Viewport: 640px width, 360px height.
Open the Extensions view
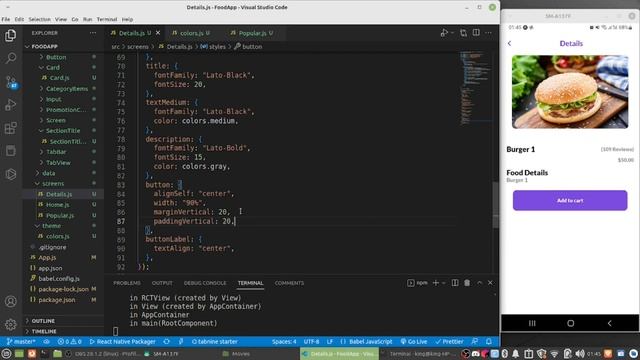[x=11, y=128]
